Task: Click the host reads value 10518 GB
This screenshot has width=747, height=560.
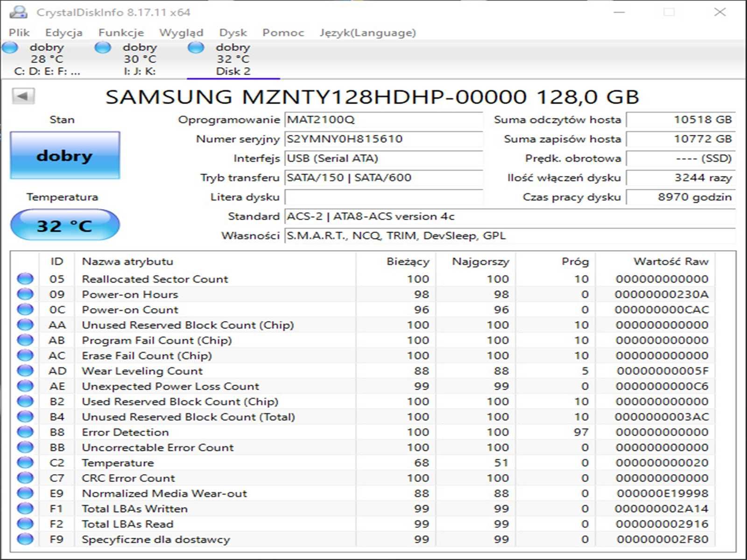Action: (681, 119)
